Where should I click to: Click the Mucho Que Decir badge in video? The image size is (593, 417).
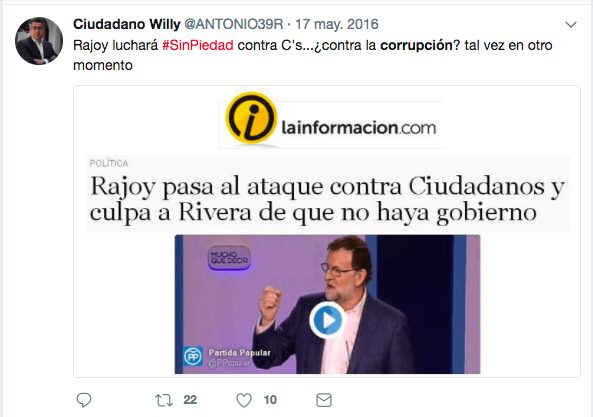click(229, 258)
